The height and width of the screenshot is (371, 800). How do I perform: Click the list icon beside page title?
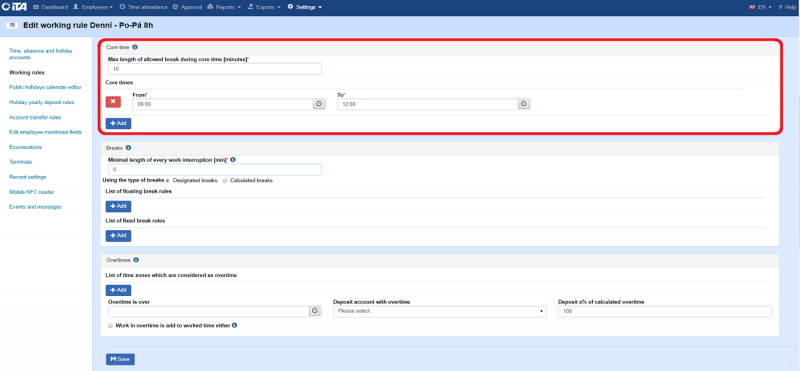(12, 25)
